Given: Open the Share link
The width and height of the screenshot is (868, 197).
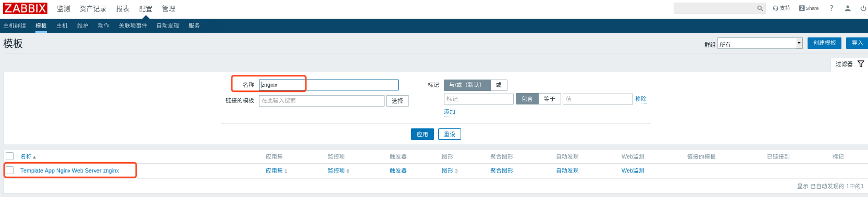Looking at the screenshot, I should [x=809, y=8].
